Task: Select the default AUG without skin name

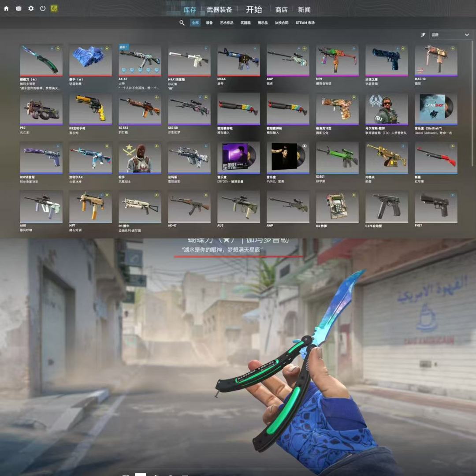Action: tap(238, 207)
